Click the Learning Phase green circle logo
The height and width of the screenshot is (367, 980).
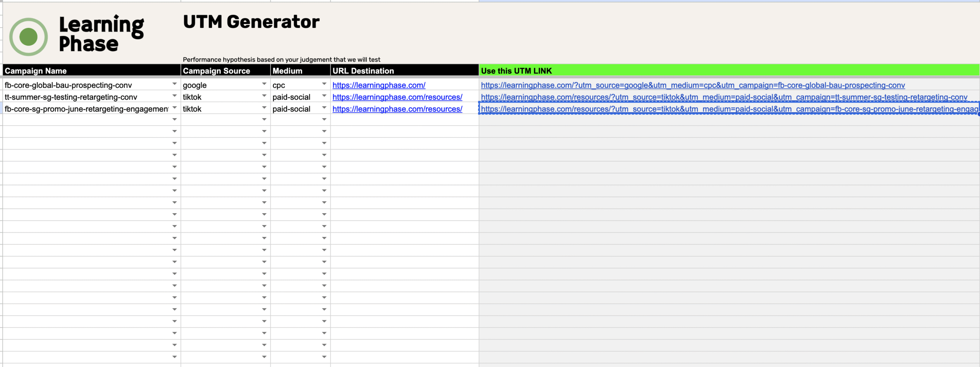28,37
